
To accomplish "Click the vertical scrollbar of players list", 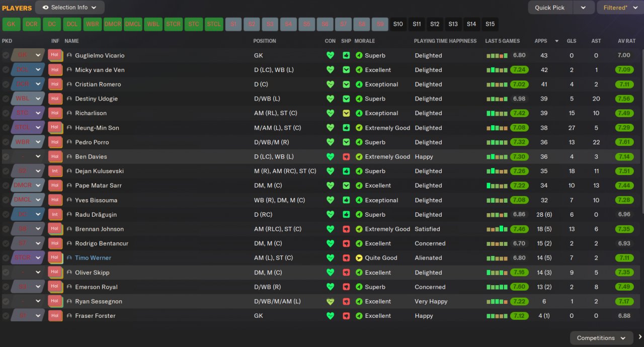I will coord(642,131).
